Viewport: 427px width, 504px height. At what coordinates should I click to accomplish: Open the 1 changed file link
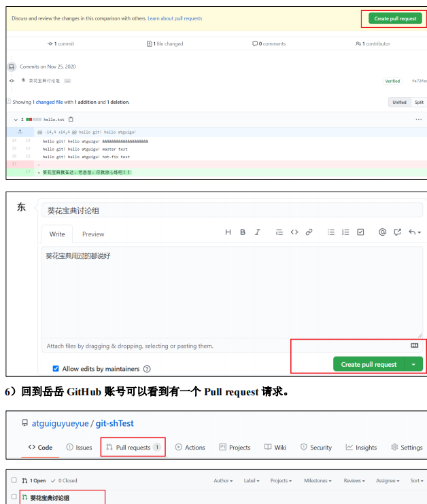coord(48,102)
